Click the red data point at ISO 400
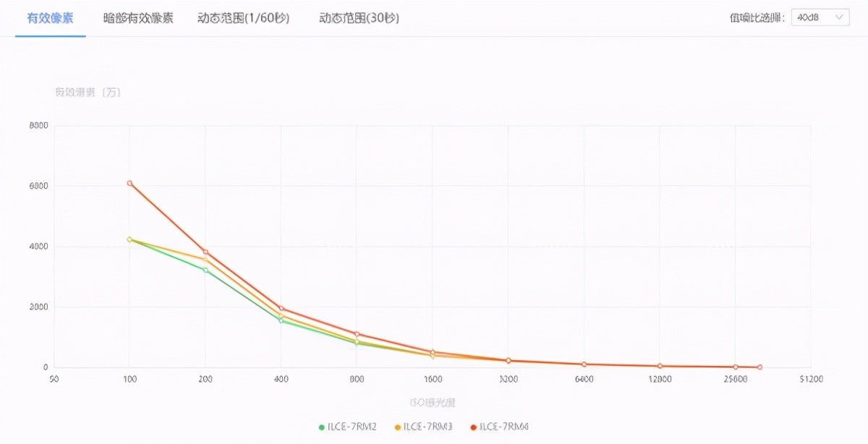 pyautogui.click(x=281, y=309)
